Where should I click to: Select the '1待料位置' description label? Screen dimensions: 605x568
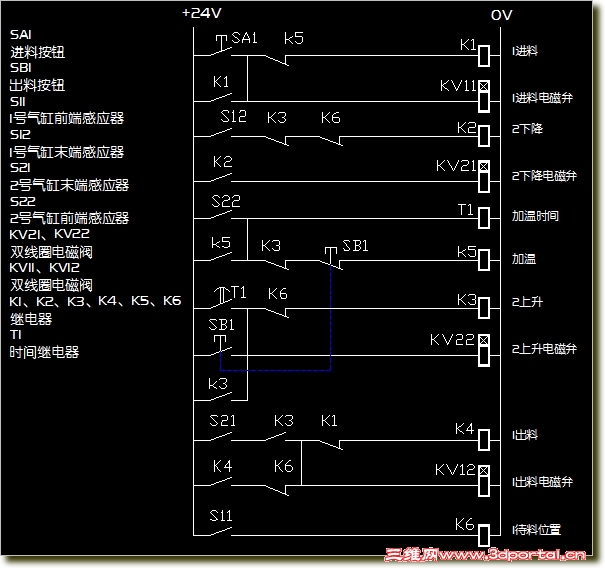(536, 530)
